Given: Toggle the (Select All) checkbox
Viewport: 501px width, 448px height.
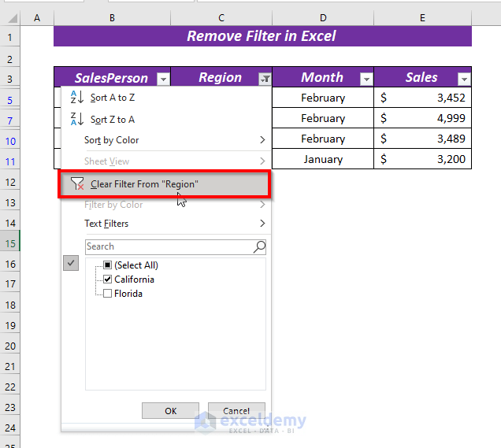Looking at the screenshot, I should [x=108, y=265].
